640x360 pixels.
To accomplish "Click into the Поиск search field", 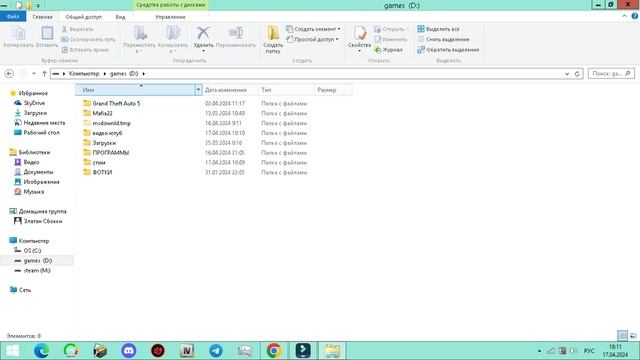I will click(611, 73).
